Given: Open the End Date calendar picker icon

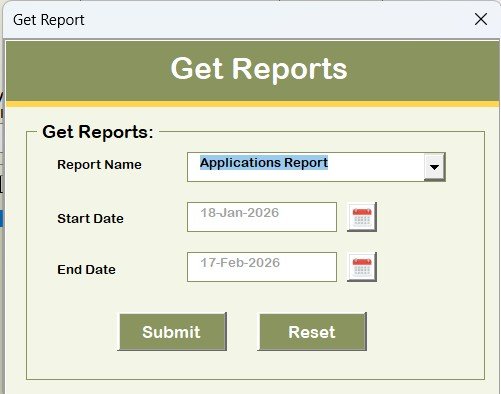Looking at the screenshot, I should (x=362, y=267).
